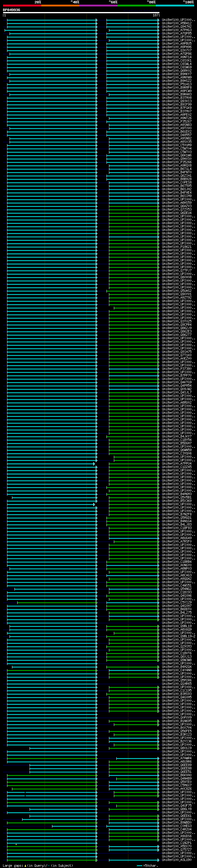Select UniRef100_Q6K1W6 in the hit list

(x=177, y=155)
